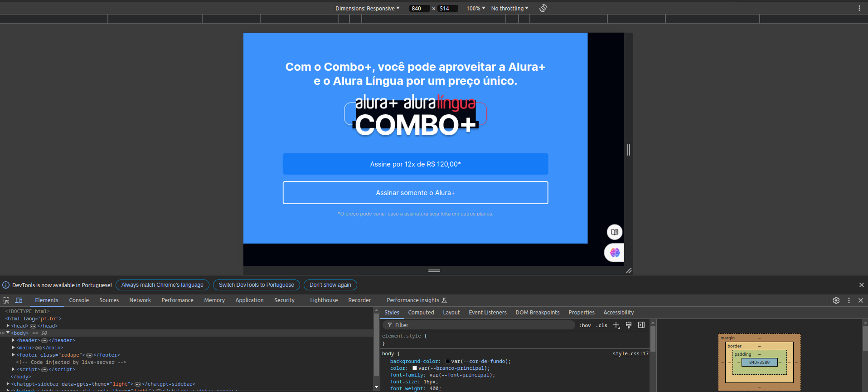The height and width of the screenshot is (392, 868).
Task: Switch to the Console tab
Action: pyautogui.click(x=79, y=300)
